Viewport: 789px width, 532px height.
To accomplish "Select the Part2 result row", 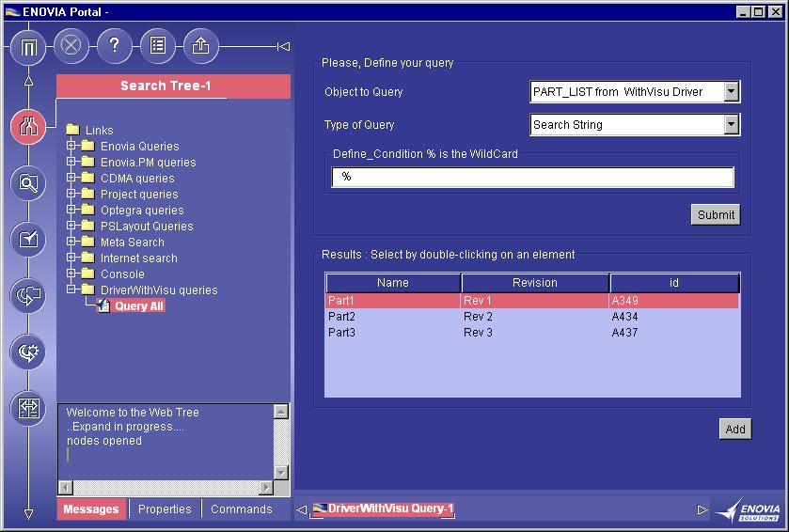I will point(532,316).
